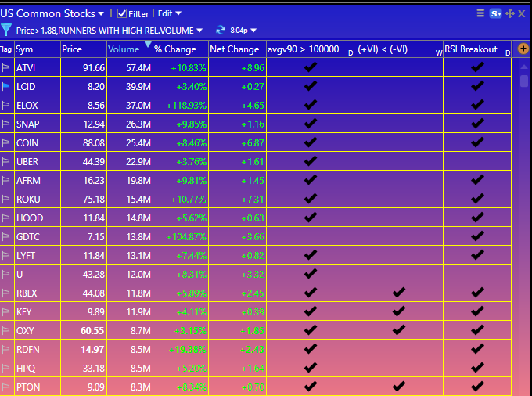532x396 pixels.
Task: Click the blue funnel filter icon
Action: click(x=6, y=31)
